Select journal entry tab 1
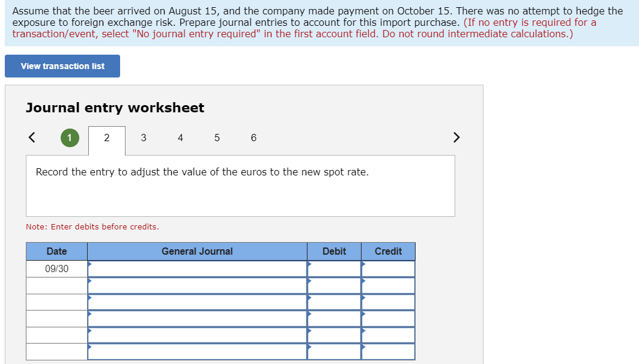Viewport: 639px width, 364px height. click(x=70, y=138)
